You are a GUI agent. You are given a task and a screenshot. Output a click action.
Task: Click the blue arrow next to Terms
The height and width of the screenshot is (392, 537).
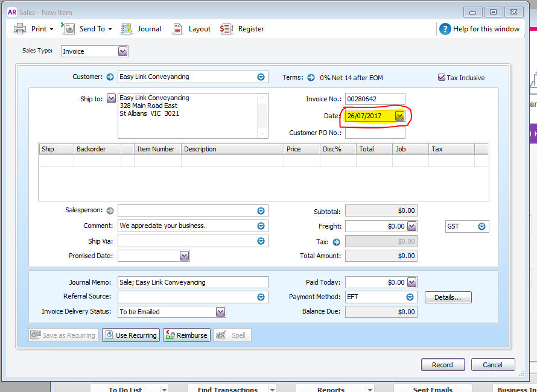click(x=311, y=78)
